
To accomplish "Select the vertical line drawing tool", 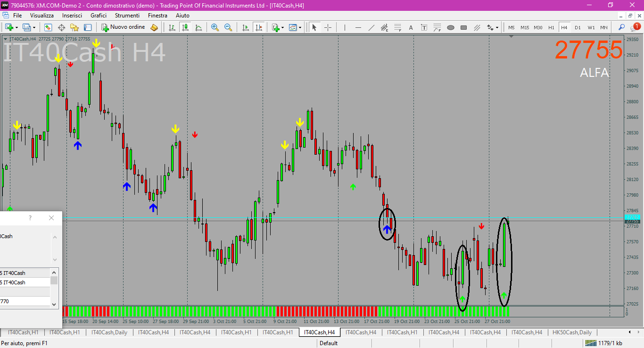I will 345,27.
